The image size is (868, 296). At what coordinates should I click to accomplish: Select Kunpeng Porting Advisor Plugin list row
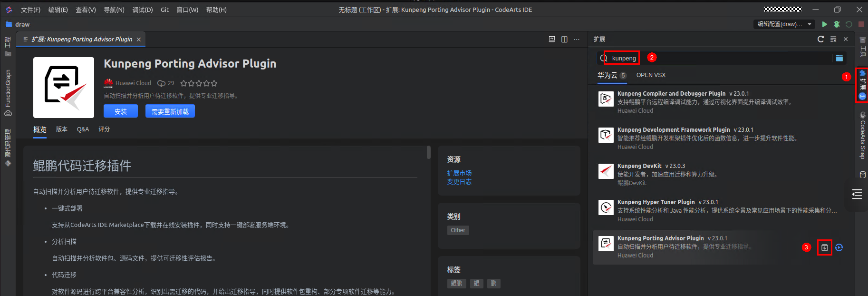(x=721, y=247)
